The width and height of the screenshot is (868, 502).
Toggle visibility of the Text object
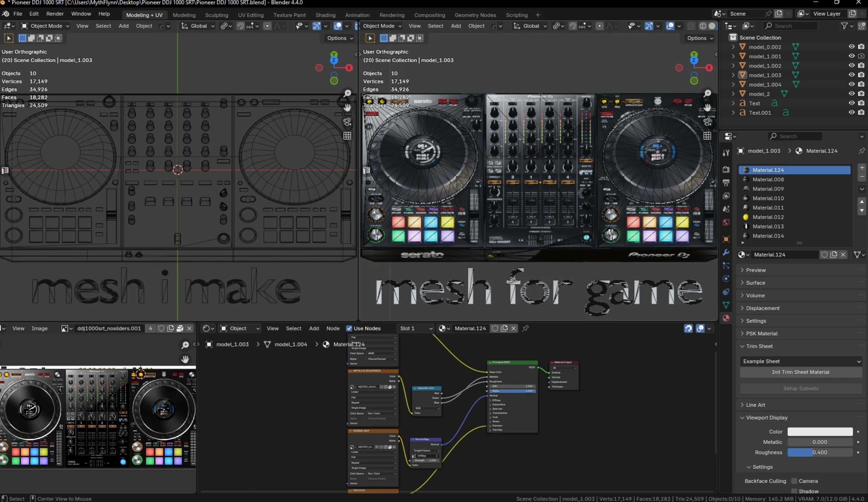[852, 103]
